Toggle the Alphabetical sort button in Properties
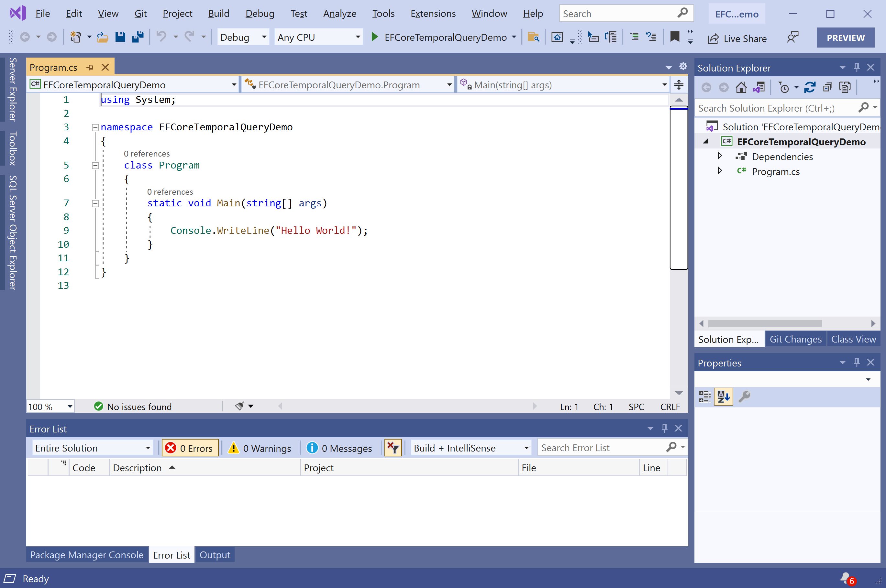886x588 pixels. [x=723, y=397]
